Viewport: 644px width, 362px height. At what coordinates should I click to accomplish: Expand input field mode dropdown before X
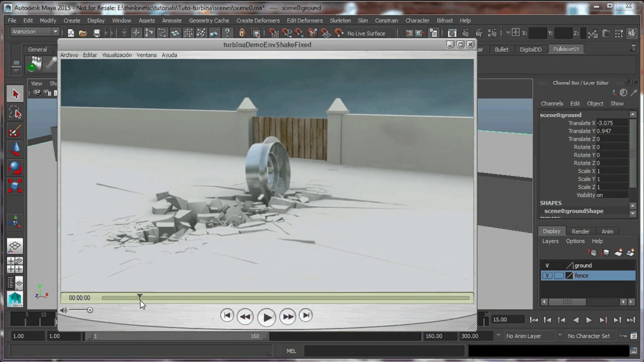[508, 33]
